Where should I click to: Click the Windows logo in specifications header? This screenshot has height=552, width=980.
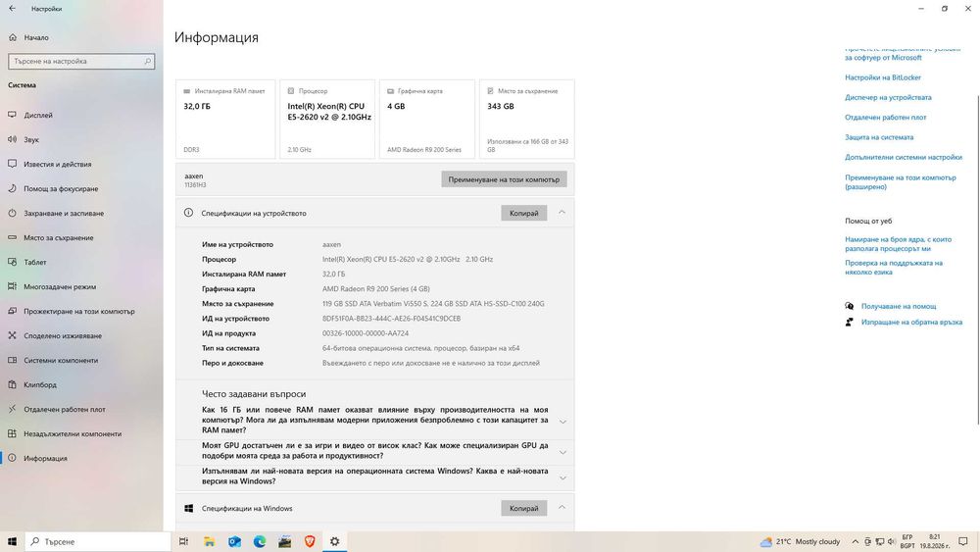pyautogui.click(x=188, y=508)
